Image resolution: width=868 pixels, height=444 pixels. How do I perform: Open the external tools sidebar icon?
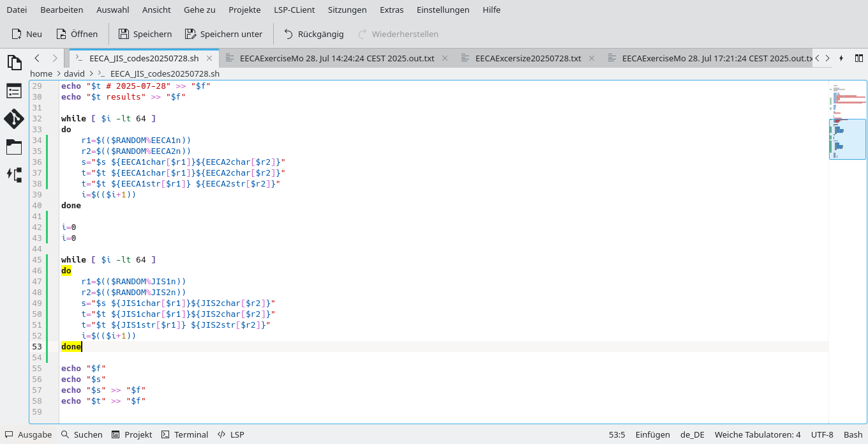coord(14,175)
